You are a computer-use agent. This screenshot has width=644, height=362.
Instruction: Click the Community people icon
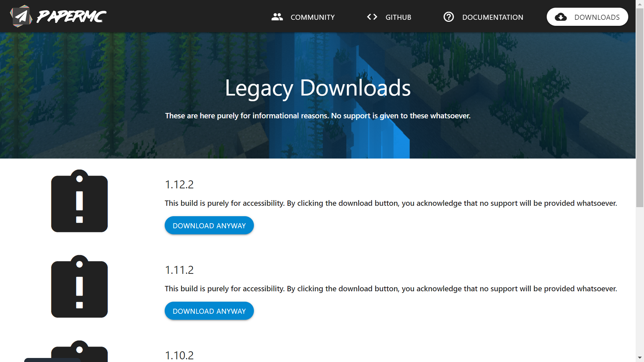point(277,17)
